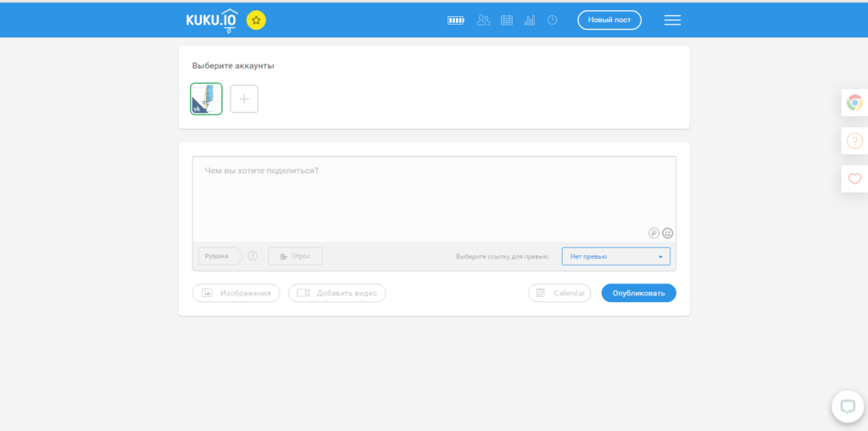The image size is (868, 431).
Task: Click the ruble symbol icon in editor
Action: coord(654,232)
